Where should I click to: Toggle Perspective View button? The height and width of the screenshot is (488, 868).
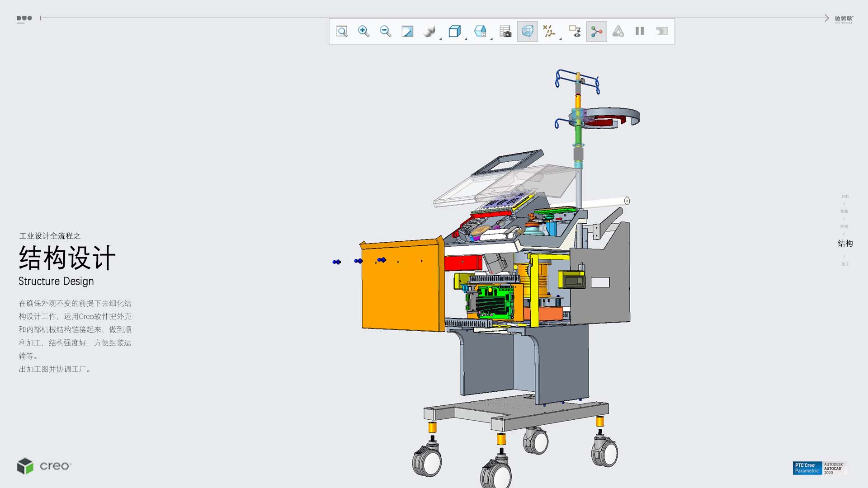click(x=527, y=31)
